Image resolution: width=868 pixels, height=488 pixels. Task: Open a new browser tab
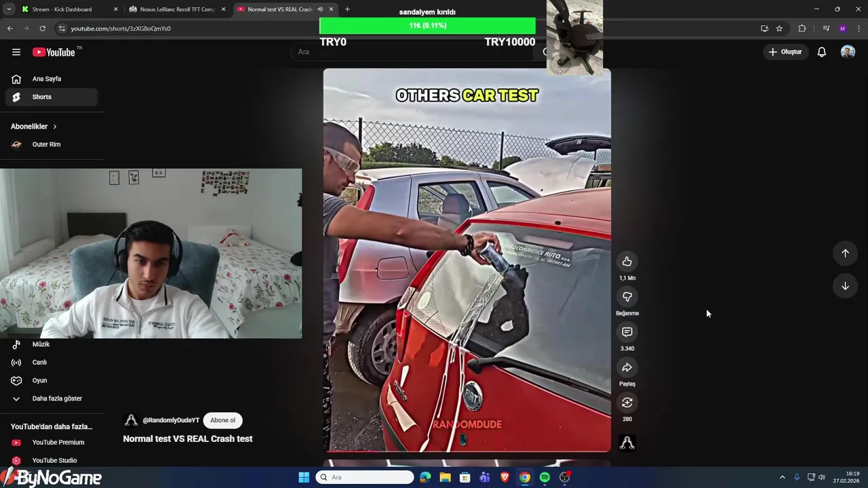tap(347, 9)
